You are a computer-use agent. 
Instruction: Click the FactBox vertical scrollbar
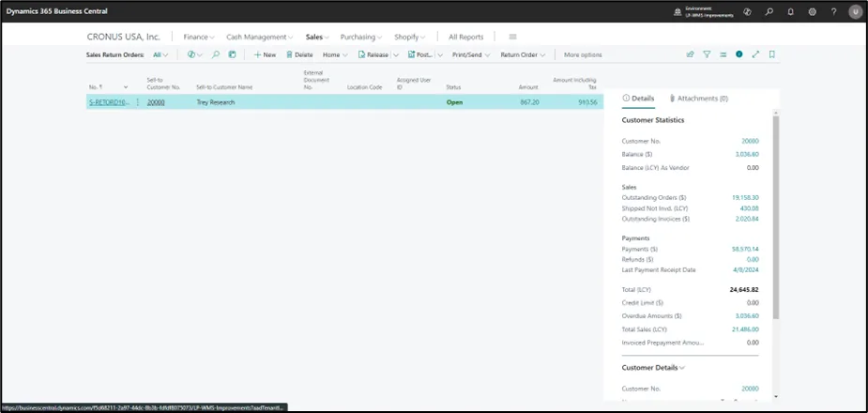click(775, 217)
